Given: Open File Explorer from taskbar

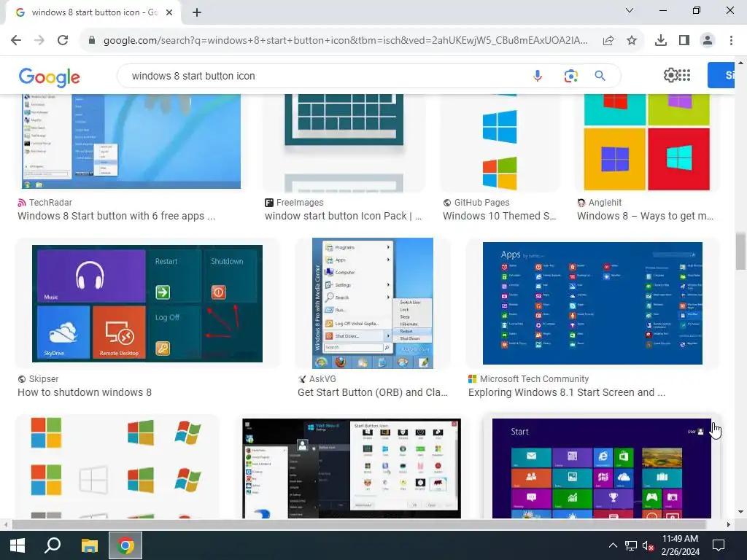Looking at the screenshot, I should 89,545.
